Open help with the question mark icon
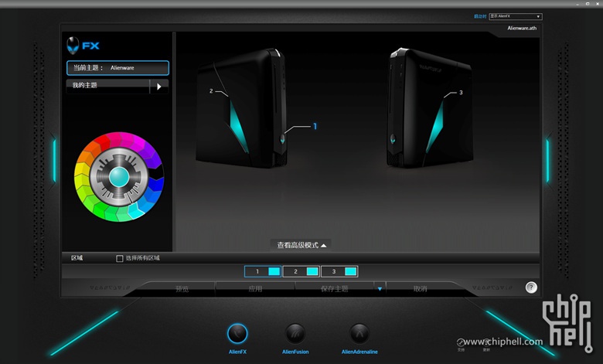Screen dimensions: 603x364 [531, 287]
